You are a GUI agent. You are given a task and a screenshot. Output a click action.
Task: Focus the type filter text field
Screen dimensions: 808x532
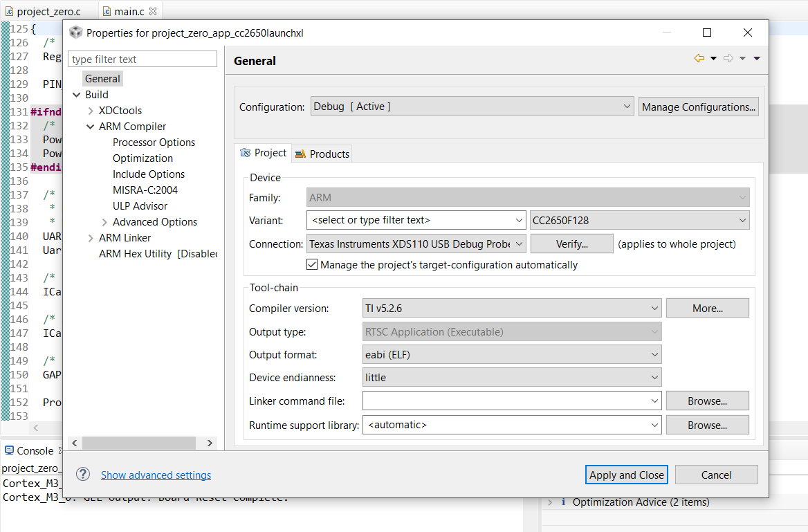[143, 59]
